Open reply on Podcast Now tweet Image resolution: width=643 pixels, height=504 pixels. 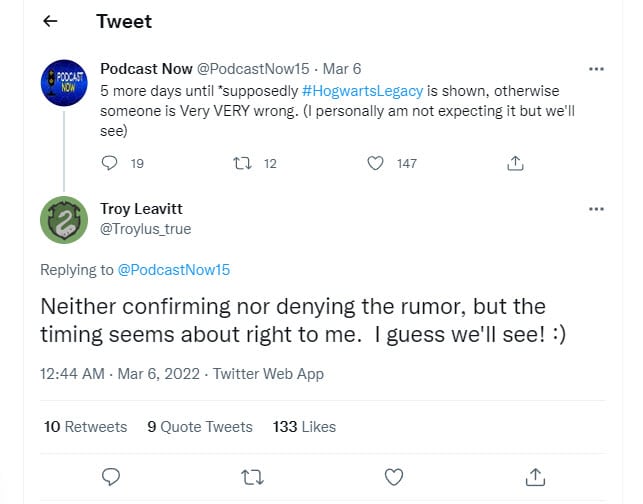pos(109,163)
